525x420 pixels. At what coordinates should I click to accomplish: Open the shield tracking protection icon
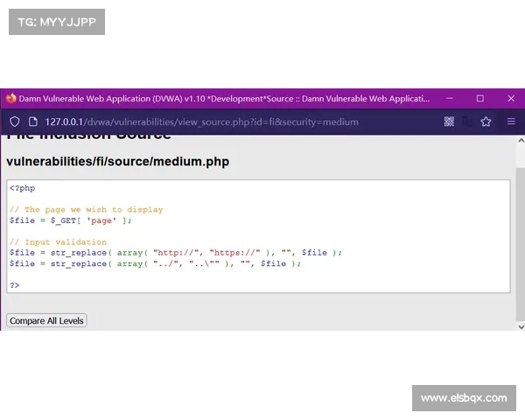coord(14,122)
